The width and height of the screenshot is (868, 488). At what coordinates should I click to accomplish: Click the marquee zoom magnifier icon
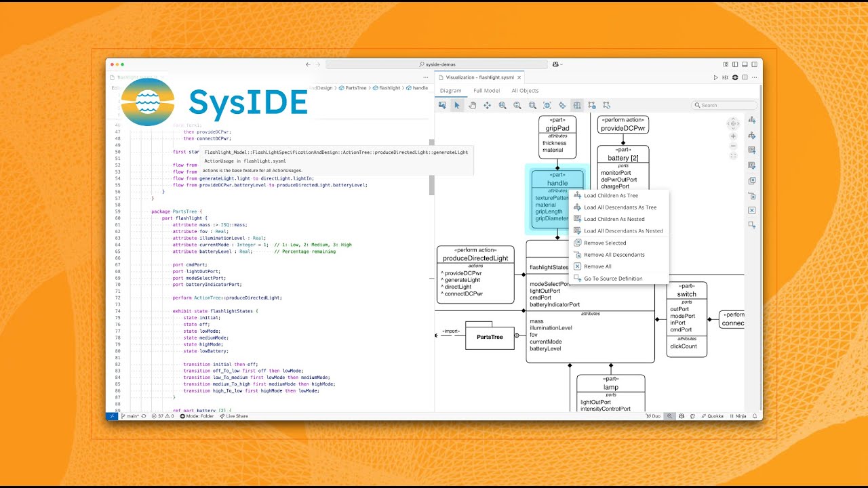pyautogui.click(x=532, y=105)
